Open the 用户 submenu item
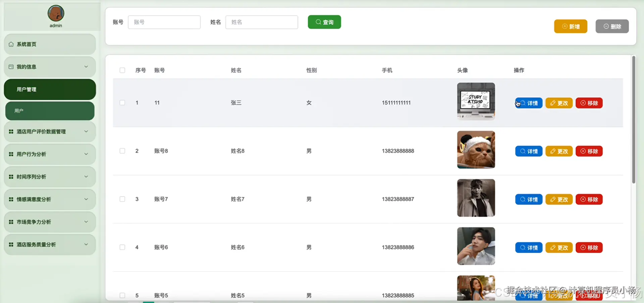The width and height of the screenshot is (644, 303). coord(50,111)
